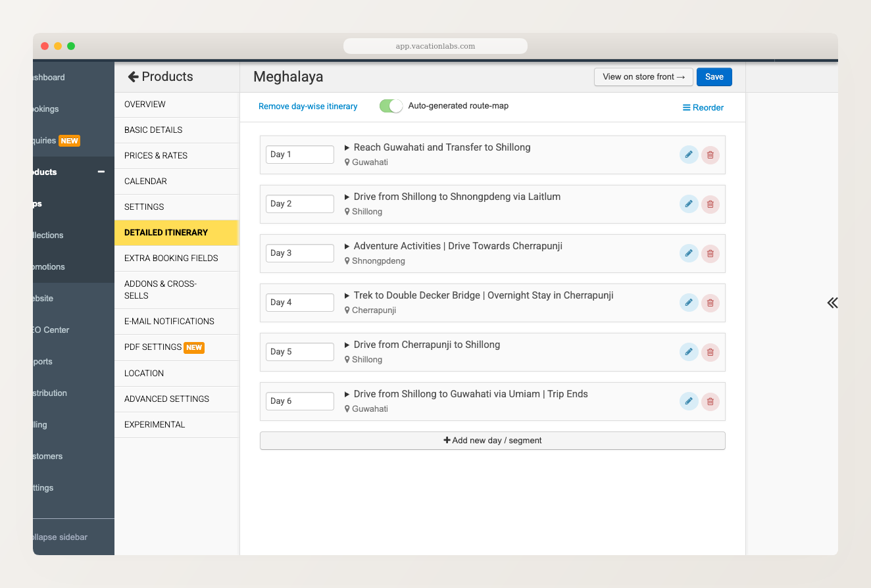Open Dashboard in main sidebar
This screenshot has height=588, width=871.
(x=74, y=78)
